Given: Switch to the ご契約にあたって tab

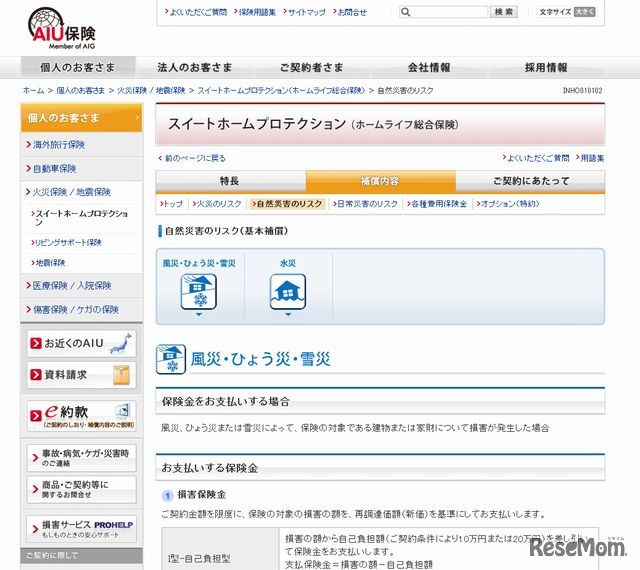Looking at the screenshot, I should tap(530, 181).
